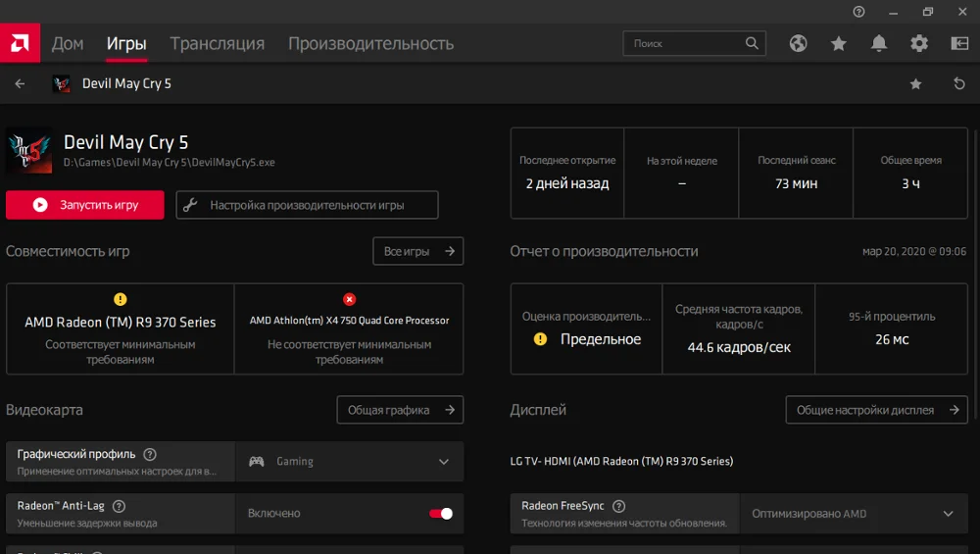The width and height of the screenshot is (980, 554).
Task: Click Запустить игру button
Action: 85,205
